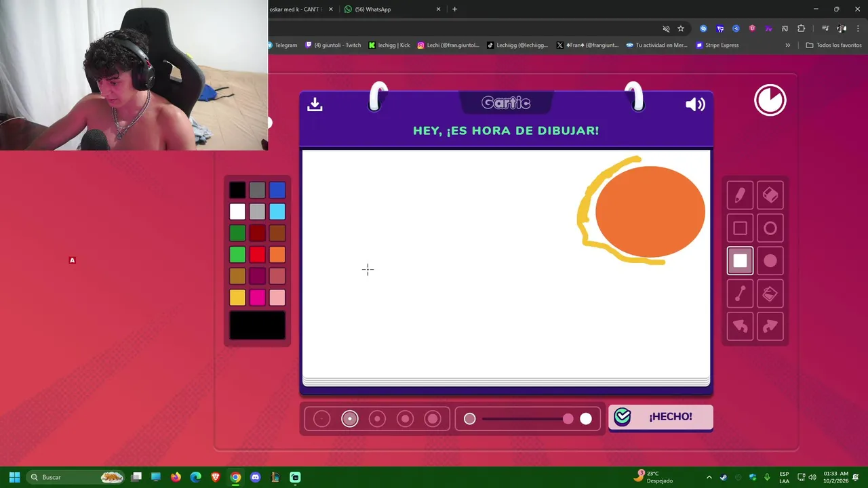Viewport: 868px width, 488px height.
Task: Open the Stripe Express bookmark
Action: (x=717, y=45)
